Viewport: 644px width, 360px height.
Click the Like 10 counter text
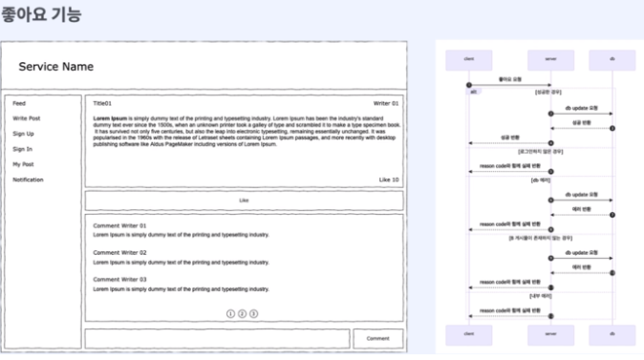(x=389, y=180)
